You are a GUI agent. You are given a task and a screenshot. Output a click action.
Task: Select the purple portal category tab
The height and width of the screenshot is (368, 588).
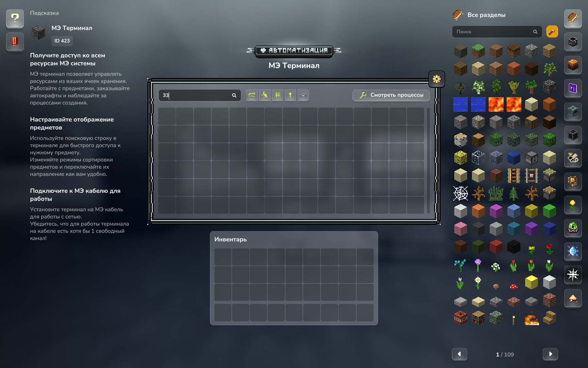click(x=573, y=88)
